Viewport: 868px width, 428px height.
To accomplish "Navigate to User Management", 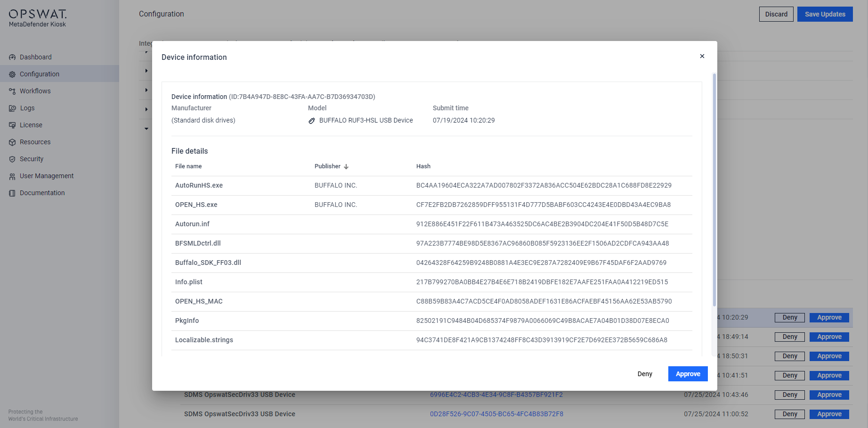I will point(47,176).
